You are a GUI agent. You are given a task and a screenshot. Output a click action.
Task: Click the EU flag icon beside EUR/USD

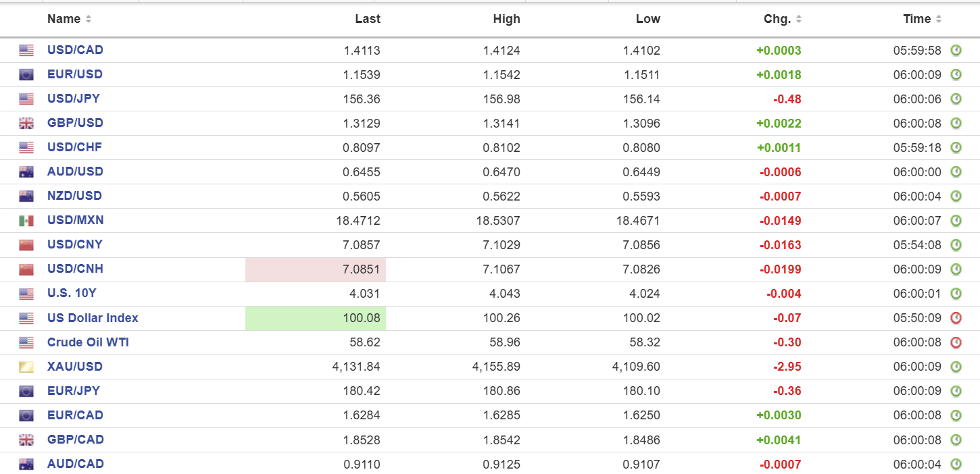[26, 74]
